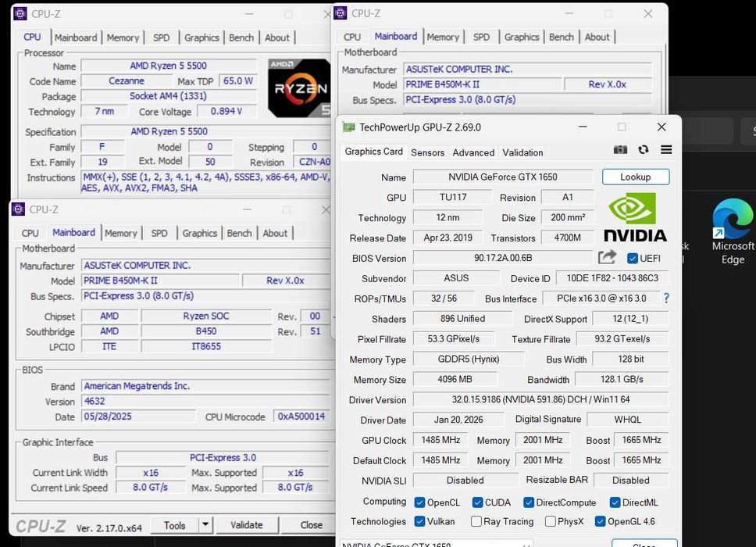Viewport: 756px width, 547px height.
Task: Toggle the Vulkan checkbox
Action: [419, 521]
